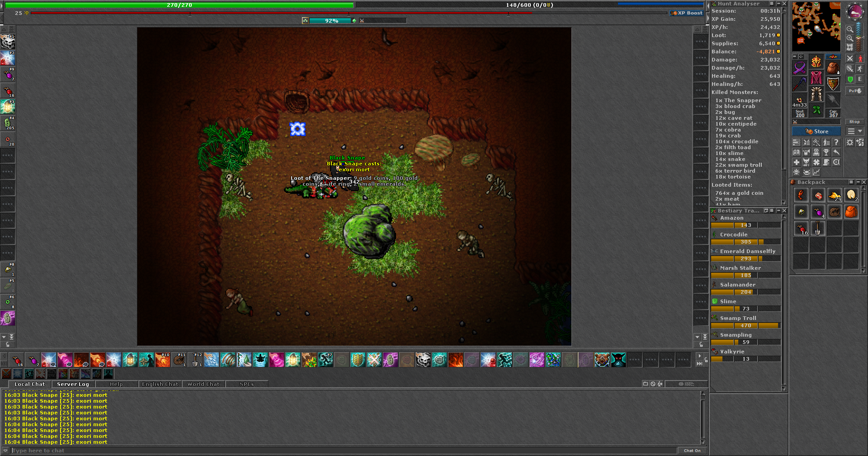Switch to the Local Chat tab
868x456 pixels.
point(29,384)
